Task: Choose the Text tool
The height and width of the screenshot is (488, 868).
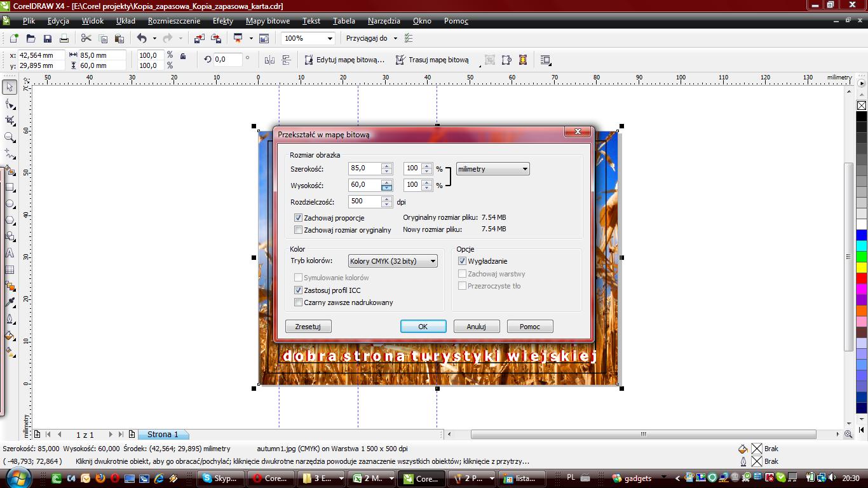Action: (10, 253)
